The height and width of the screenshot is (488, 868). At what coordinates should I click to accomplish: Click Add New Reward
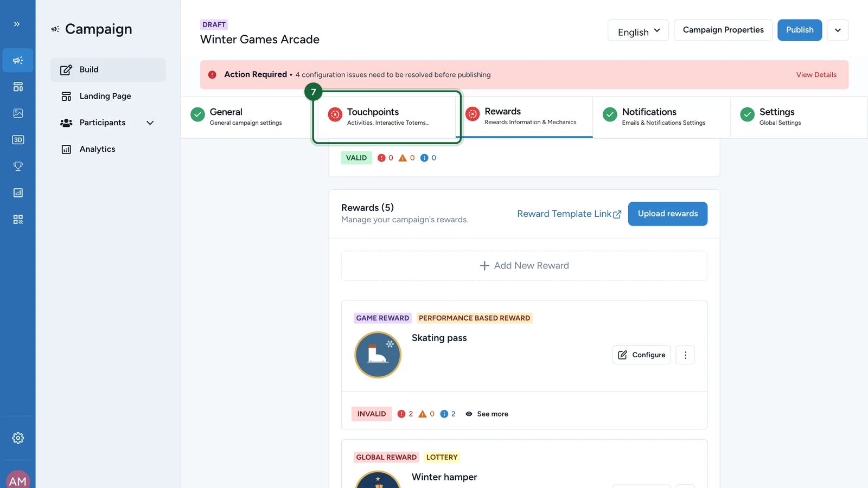tap(524, 266)
